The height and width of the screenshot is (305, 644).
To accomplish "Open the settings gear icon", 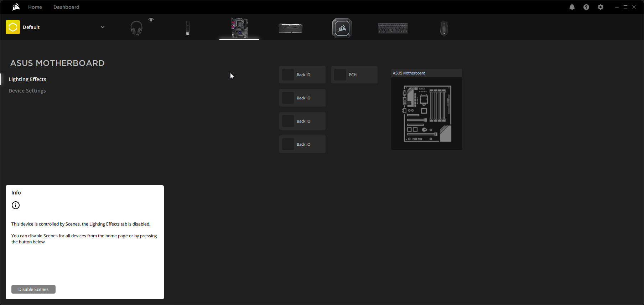I will [x=601, y=7].
